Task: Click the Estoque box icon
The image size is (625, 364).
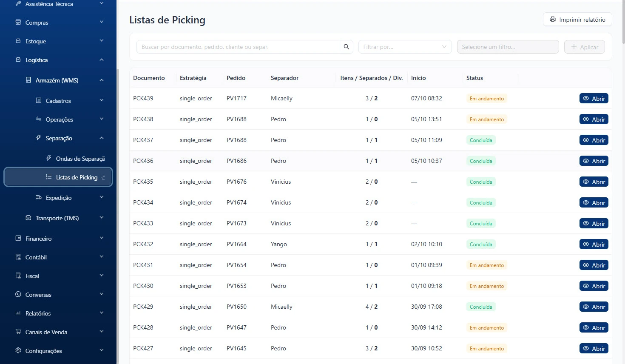Action: click(x=18, y=41)
